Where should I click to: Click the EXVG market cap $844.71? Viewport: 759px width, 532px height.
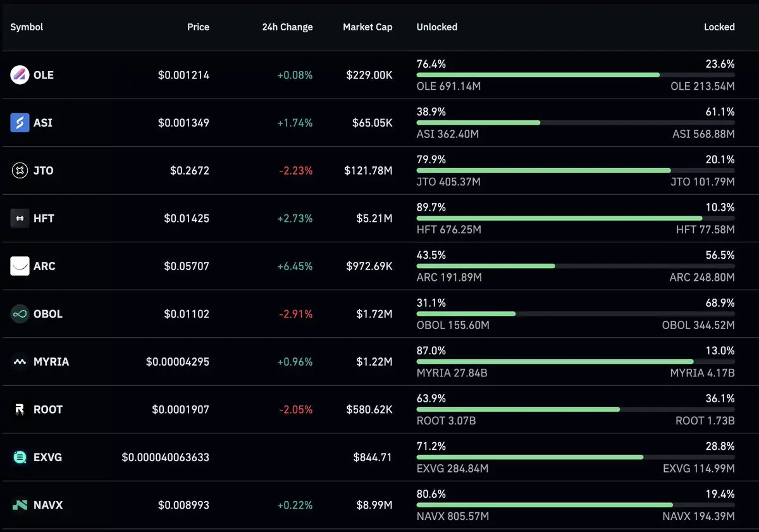click(x=373, y=457)
